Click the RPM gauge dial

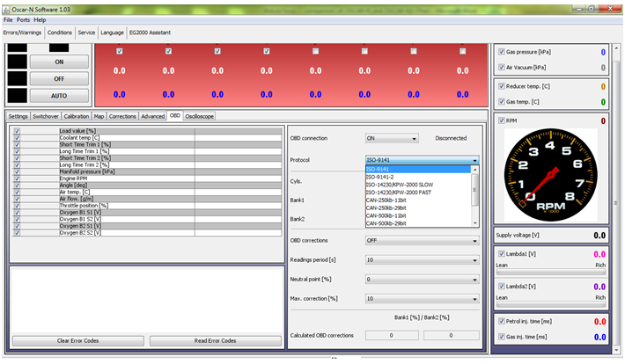(550, 174)
